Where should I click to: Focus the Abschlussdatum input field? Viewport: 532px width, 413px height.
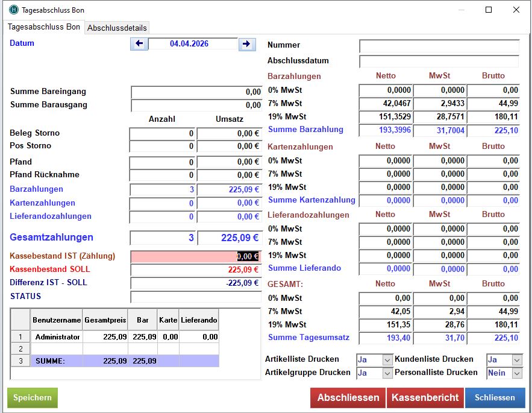coord(439,61)
